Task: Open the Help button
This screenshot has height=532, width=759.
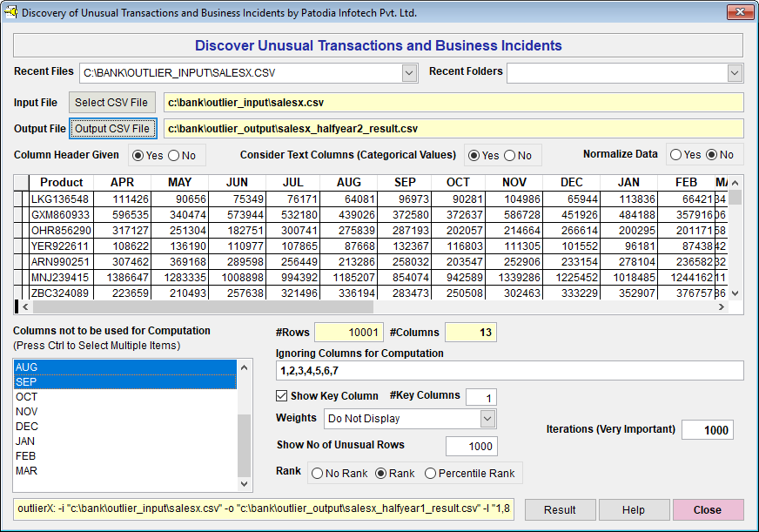Action: tap(634, 510)
